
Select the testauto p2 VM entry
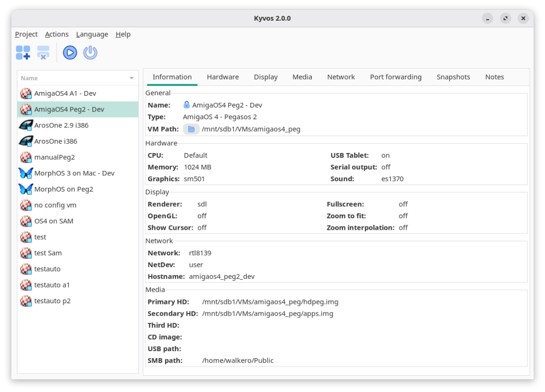(52, 301)
